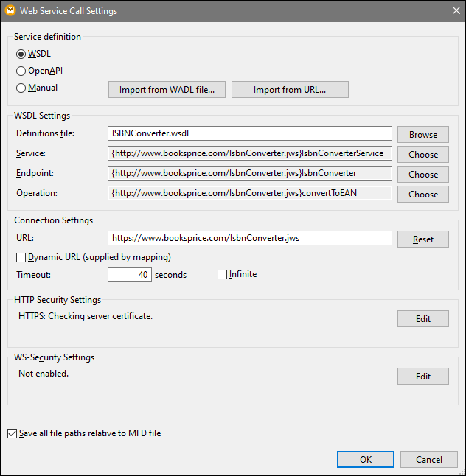
Task: Click Import from WADL file button
Action: pyautogui.click(x=167, y=90)
